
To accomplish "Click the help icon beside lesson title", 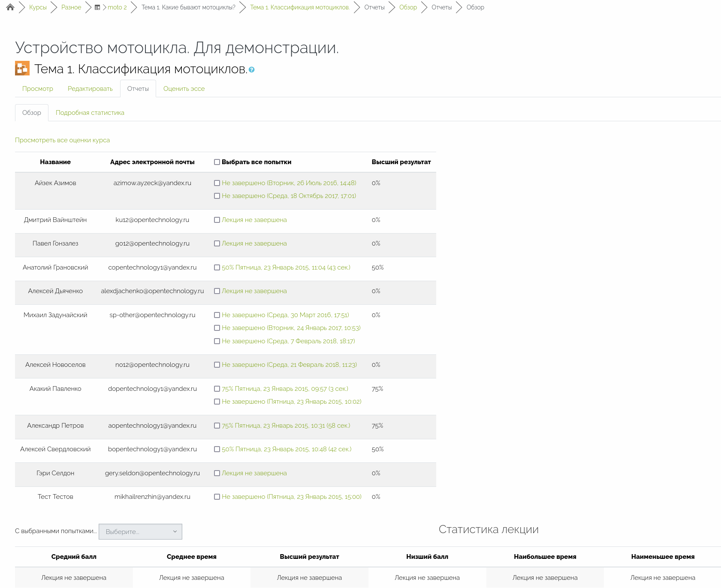I will pyautogui.click(x=252, y=70).
